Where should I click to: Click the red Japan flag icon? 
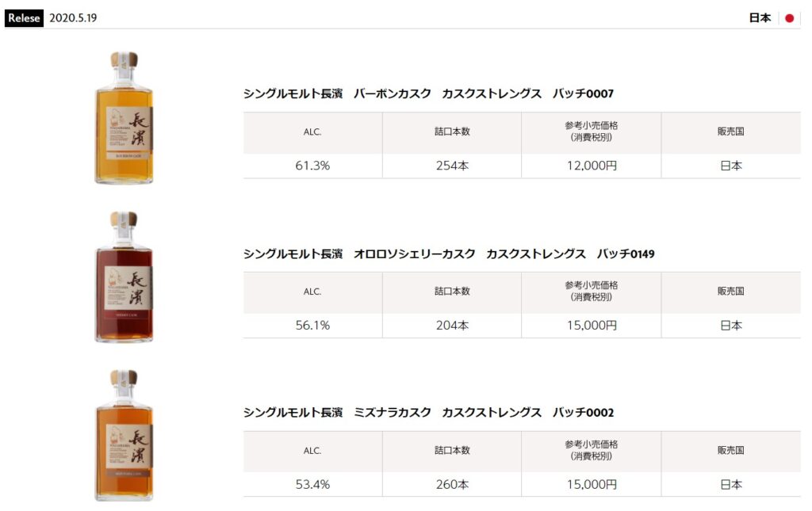[x=789, y=18]
